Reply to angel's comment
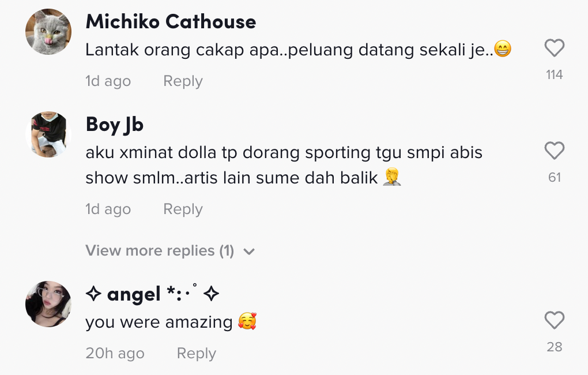 point(196,354)
